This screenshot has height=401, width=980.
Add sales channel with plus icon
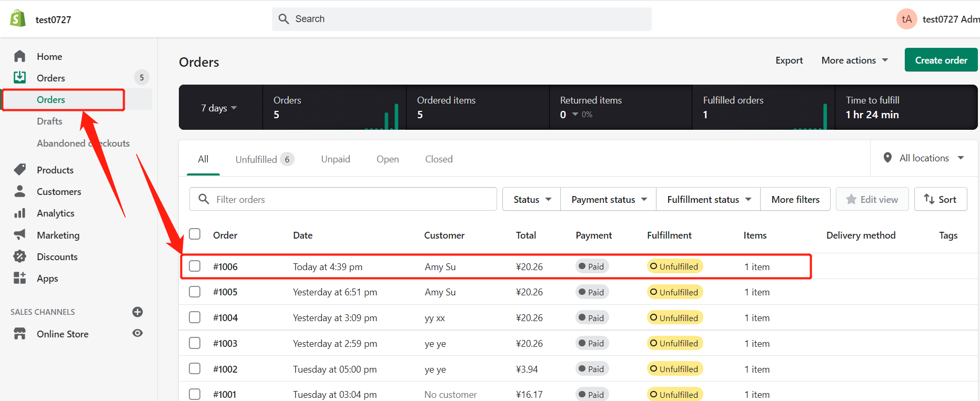(x=137, y=312)
